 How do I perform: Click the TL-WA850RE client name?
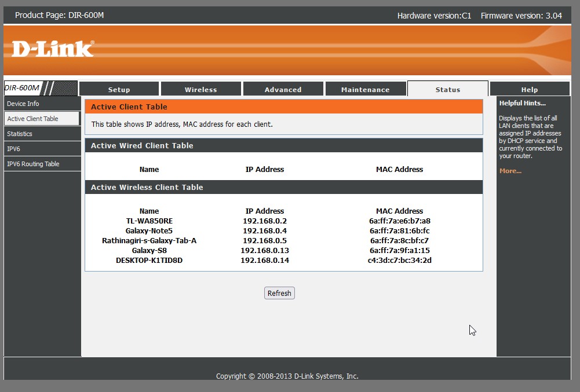[149, 221]
